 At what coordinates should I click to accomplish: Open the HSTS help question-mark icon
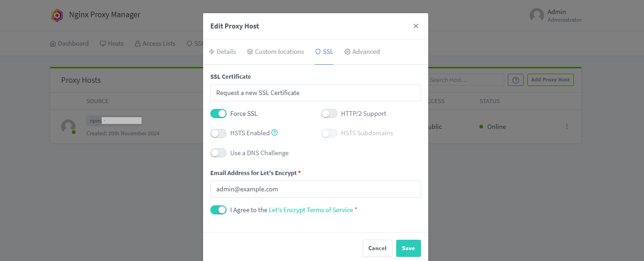tap(275, 133)
